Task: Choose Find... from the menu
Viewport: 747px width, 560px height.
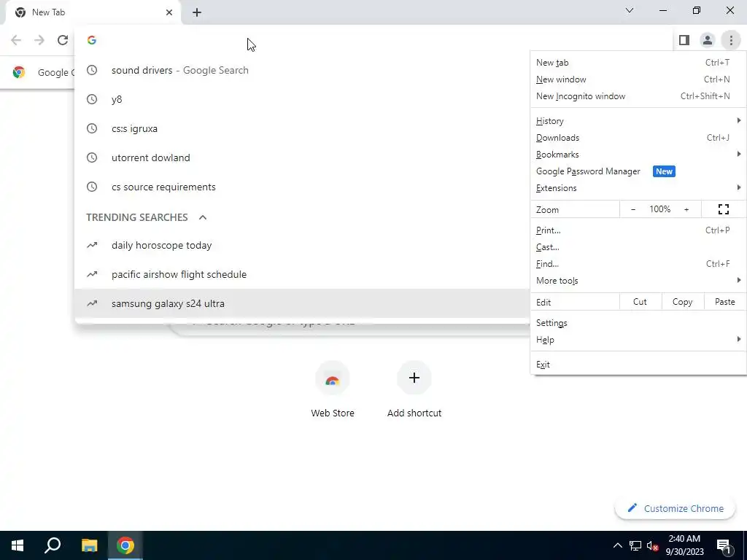Action: tap(638, 264)
